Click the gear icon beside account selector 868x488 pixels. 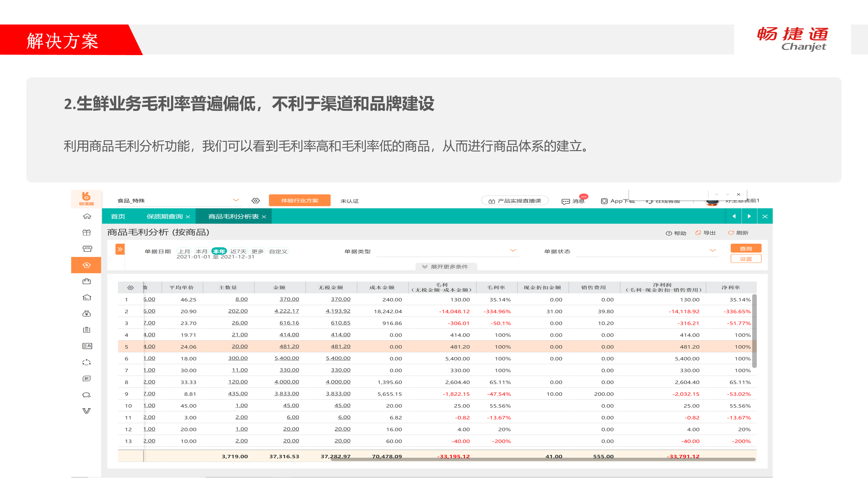[255, 201]
